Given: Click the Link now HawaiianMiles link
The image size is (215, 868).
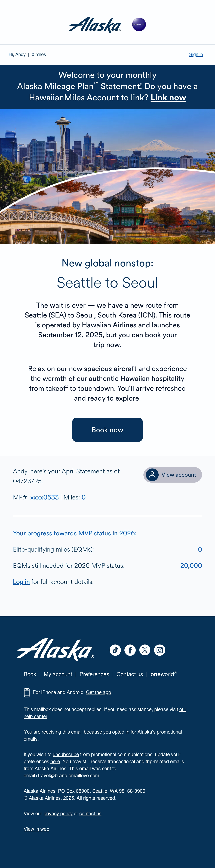Looking at the screenshot, I should 168,97.
